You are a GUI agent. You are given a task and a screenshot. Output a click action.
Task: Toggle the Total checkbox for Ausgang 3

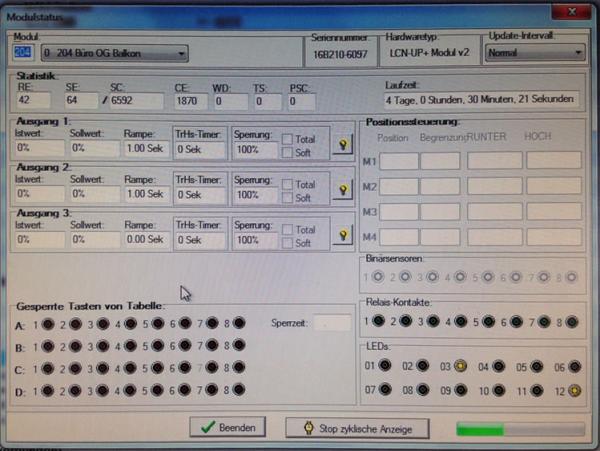click(x=286, y=229)
